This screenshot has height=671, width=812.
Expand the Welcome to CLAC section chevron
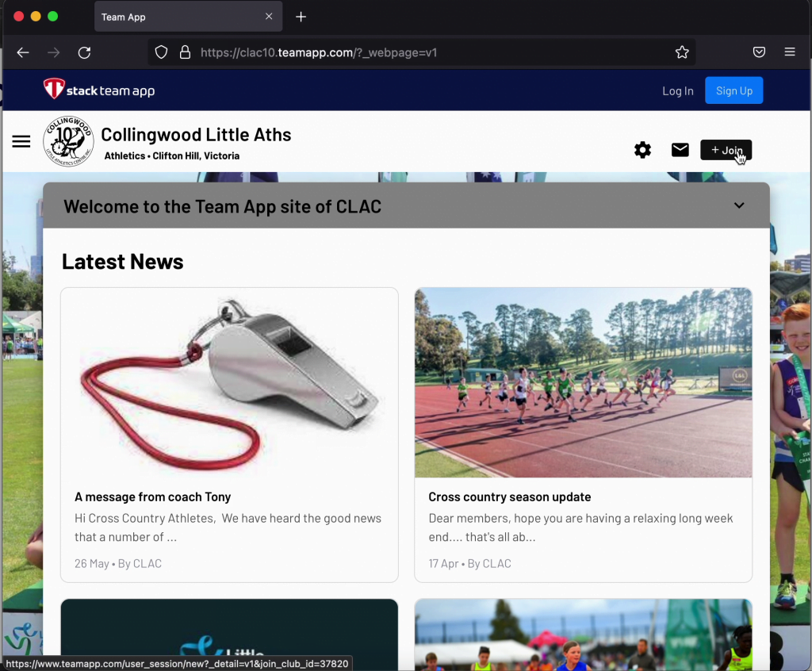coord(739,205)
